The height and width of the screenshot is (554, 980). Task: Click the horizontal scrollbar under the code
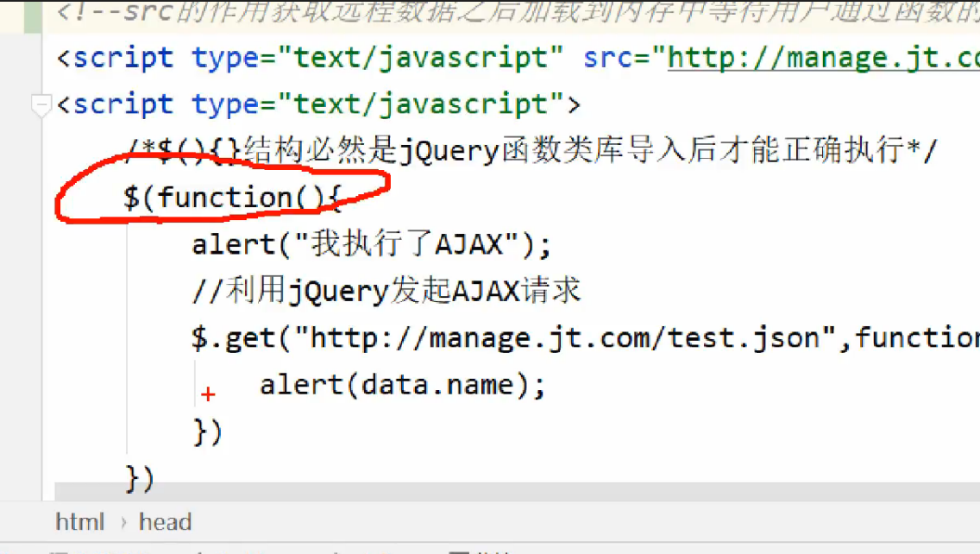click(517, 492)
